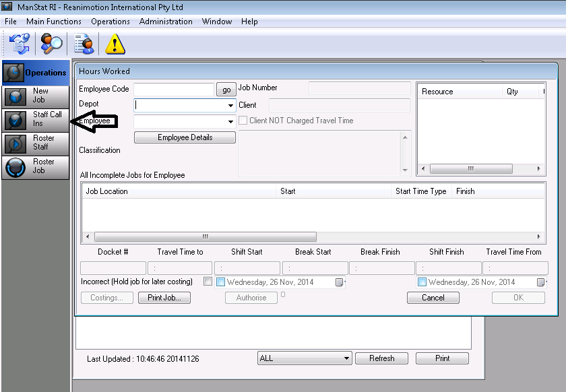Click the Qty column header
The image size is (566, 392).
(x=521, y=92)
